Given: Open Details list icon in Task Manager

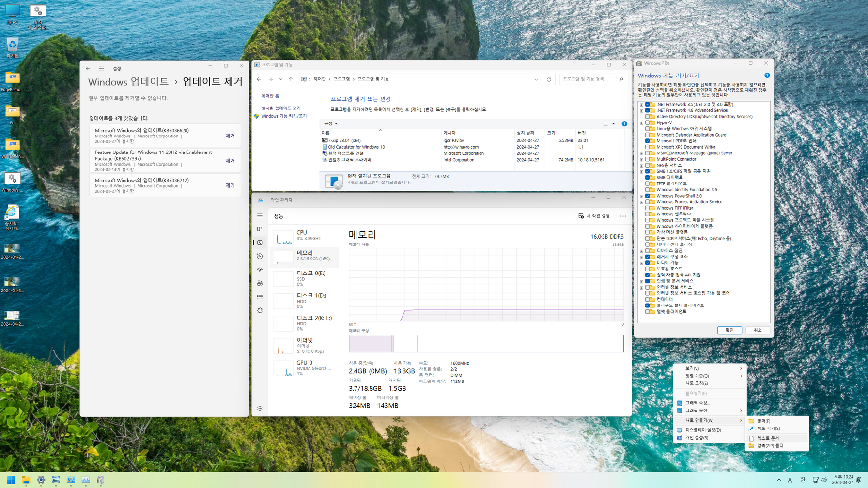Looking at the screenshot, I should point(260,297).
